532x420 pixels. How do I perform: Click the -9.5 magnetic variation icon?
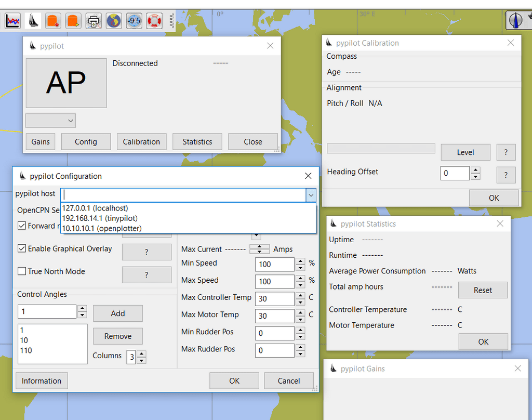[134, 20]
